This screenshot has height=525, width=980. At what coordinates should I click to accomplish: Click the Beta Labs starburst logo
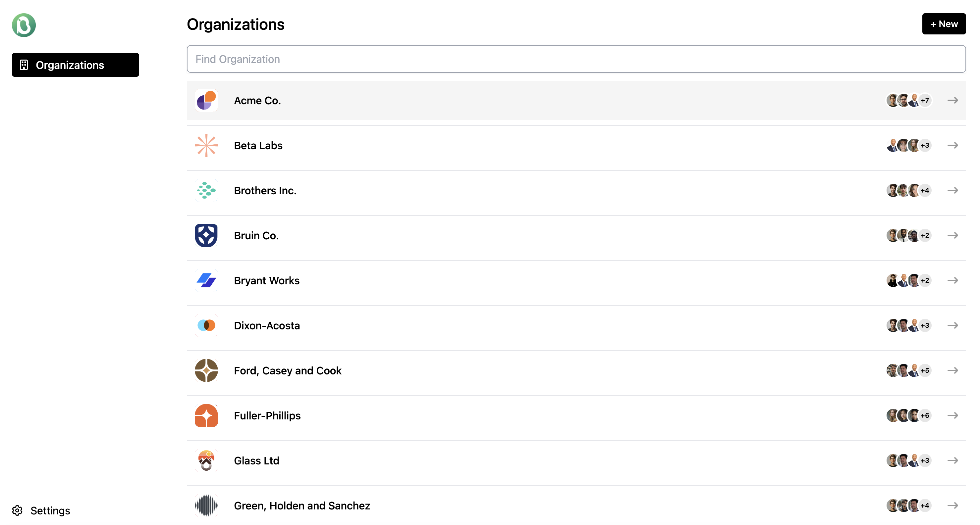pos(206,145)
